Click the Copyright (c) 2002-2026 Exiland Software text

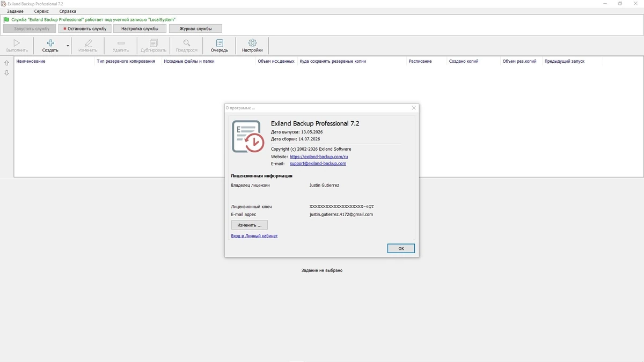pos(311,149)
